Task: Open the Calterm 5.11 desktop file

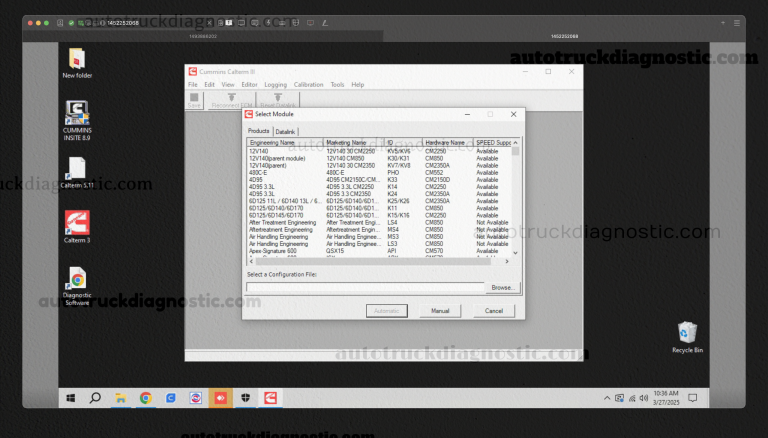Action: pyautogui.click(x=77, y=172)
